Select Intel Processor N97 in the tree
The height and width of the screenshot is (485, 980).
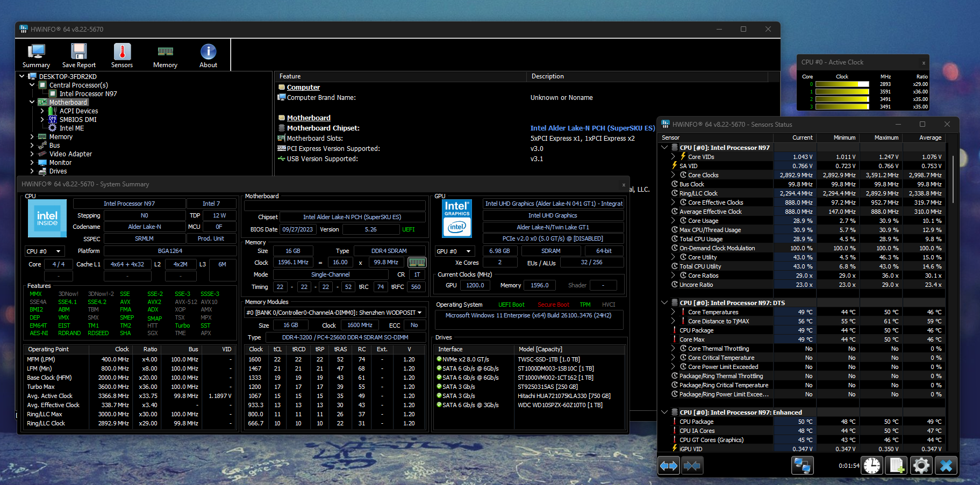[x=88, y=93]
